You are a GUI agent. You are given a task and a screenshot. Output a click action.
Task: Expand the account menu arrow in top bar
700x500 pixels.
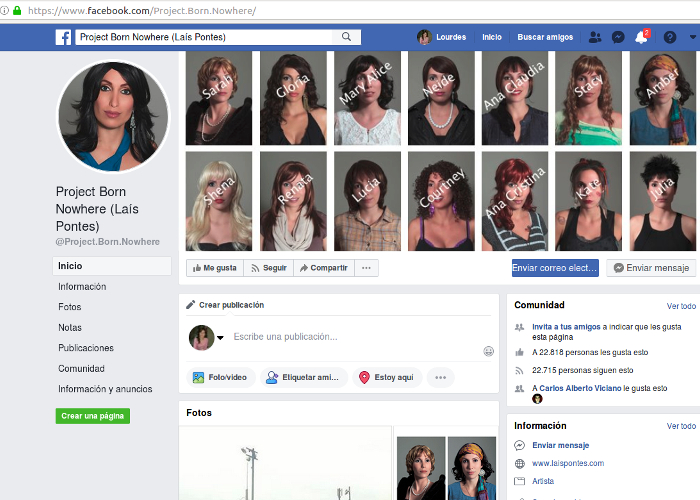point(694,37)
